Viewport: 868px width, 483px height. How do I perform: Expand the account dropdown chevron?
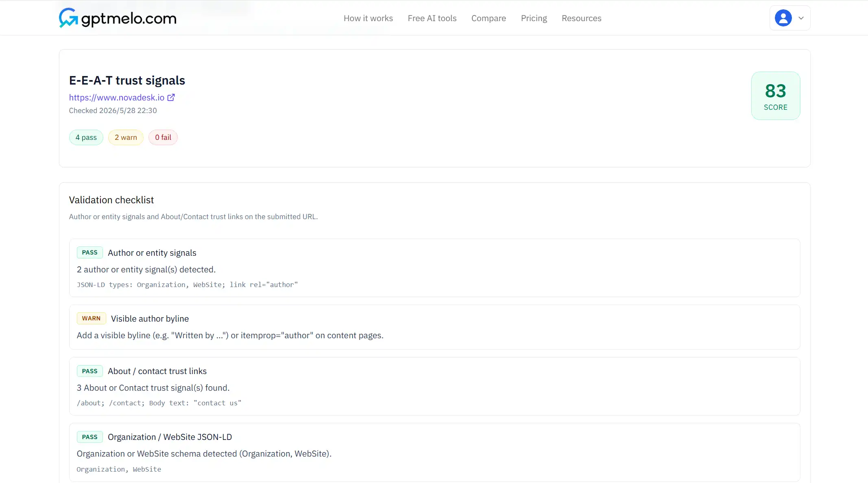pos(801,18)
